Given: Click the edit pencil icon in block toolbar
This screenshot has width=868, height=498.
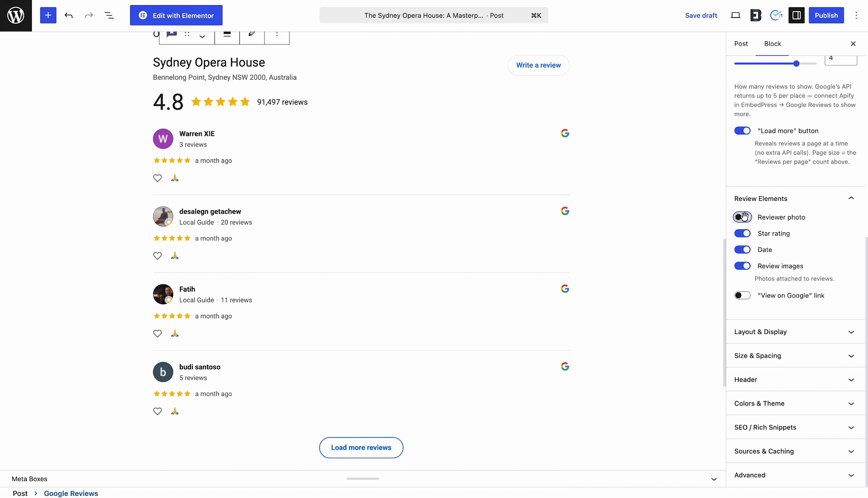Looking at the screenshot, I should pyautogui.click(x=252, y=34).
